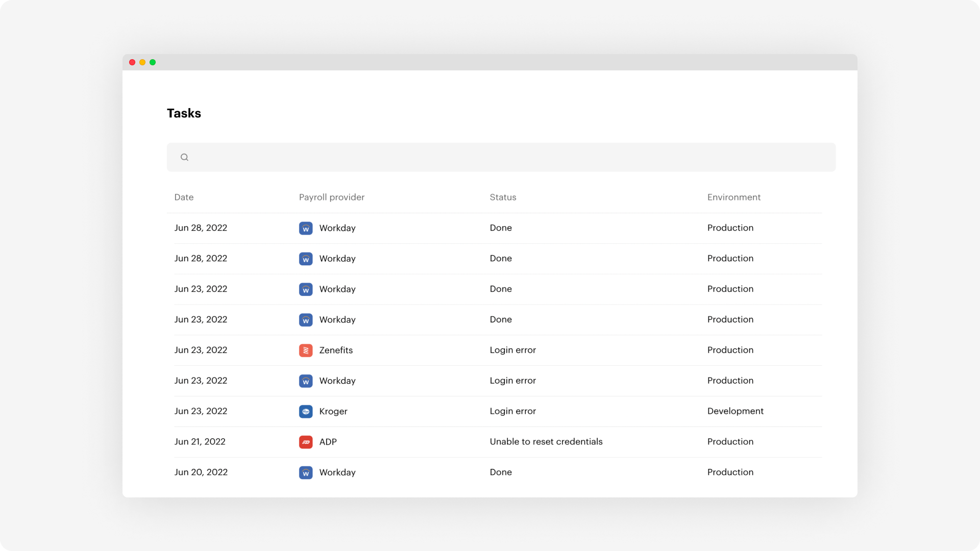Click Workday icon in Login error row

(x=306, y=381)
